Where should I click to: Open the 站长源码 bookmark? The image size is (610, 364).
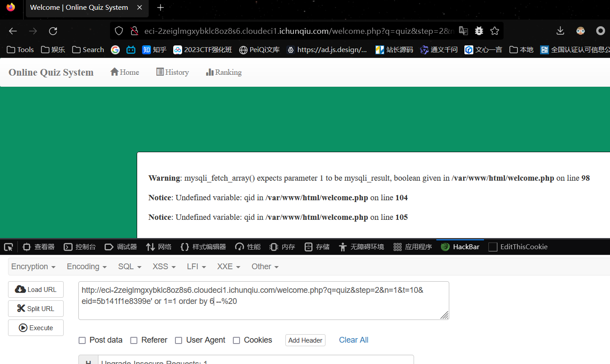(394, 49)
